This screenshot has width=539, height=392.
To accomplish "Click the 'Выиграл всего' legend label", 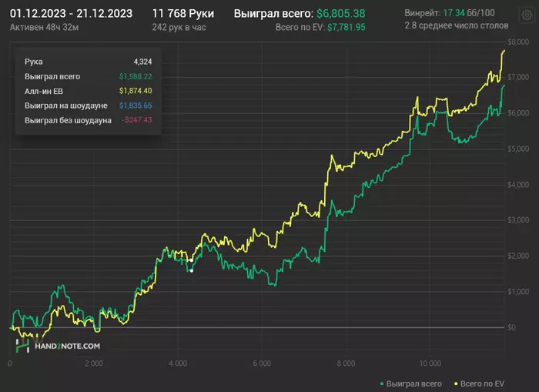I will point(414,384).
